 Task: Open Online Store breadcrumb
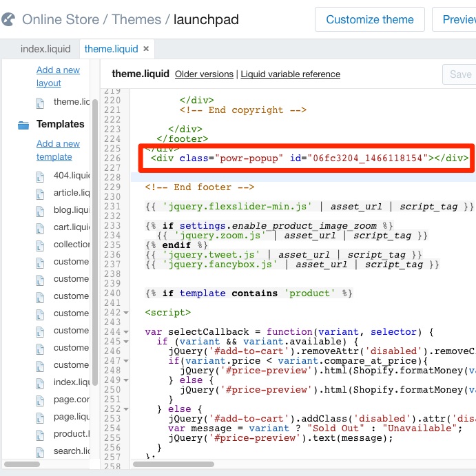[61, 19]
